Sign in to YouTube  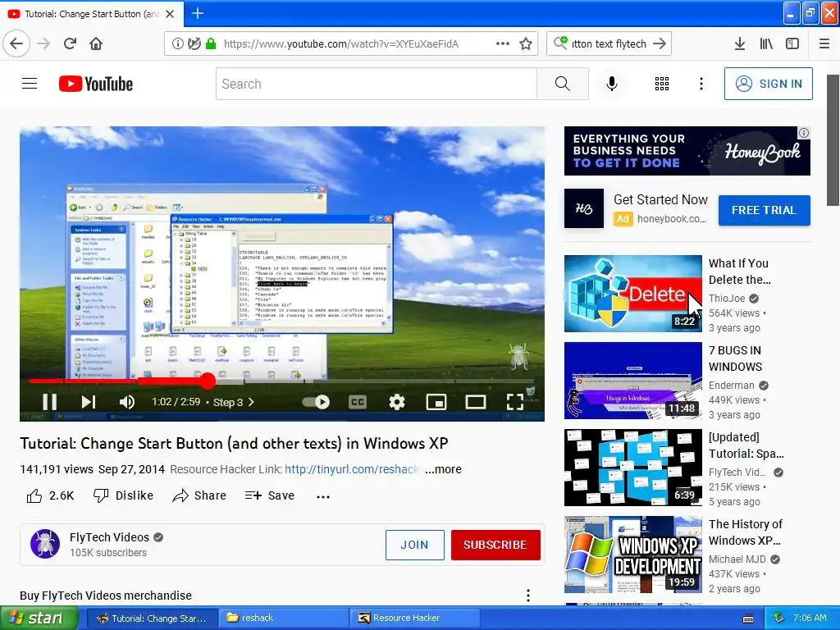[x=768, y=84]
